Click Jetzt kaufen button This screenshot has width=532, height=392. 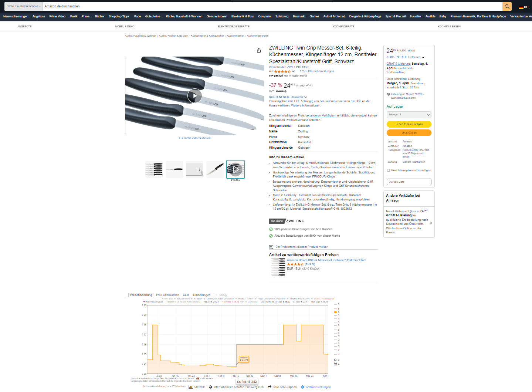(409, 133)
